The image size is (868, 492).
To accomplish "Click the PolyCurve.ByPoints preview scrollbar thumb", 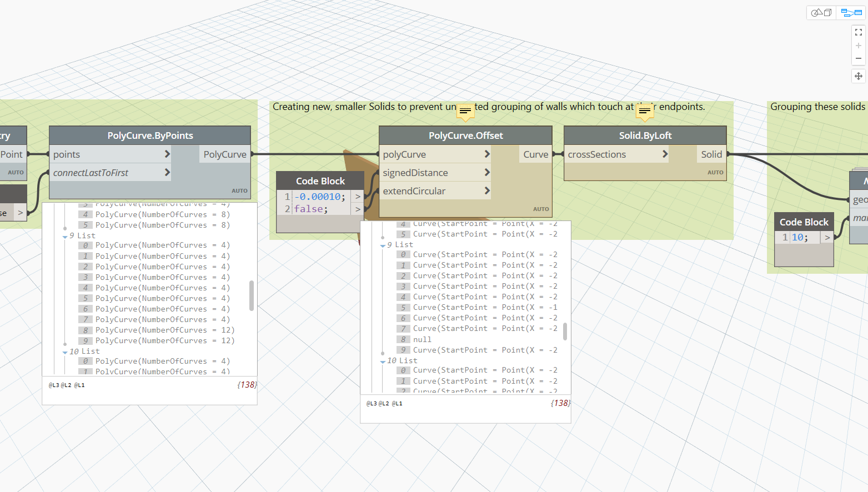I will click(x=252, y=295).
